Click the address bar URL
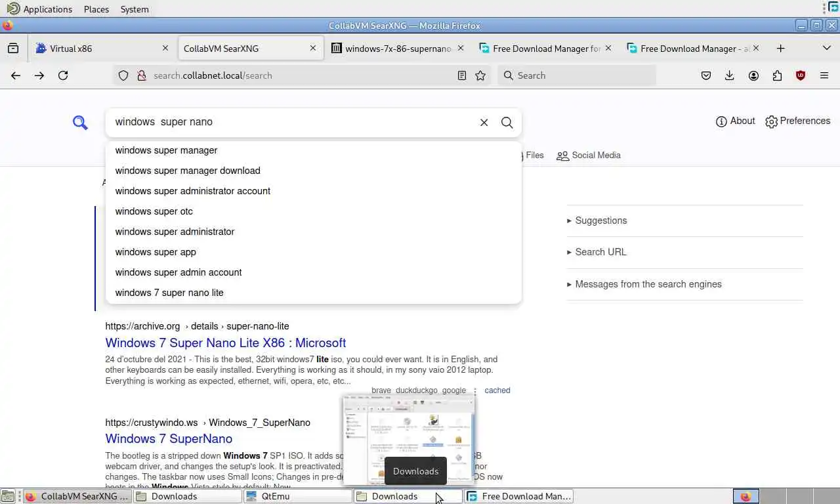The image size is (840, 504). coord(213,75)
